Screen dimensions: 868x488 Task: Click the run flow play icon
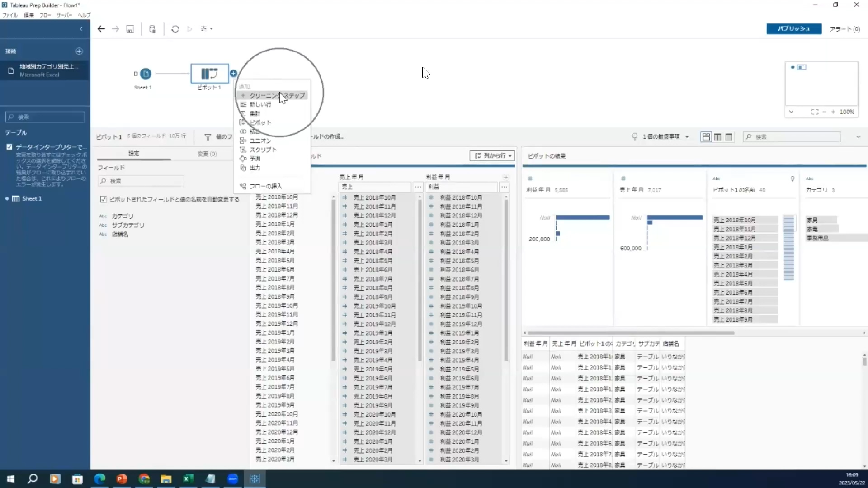pyautogui.click(x=190, y=29)
